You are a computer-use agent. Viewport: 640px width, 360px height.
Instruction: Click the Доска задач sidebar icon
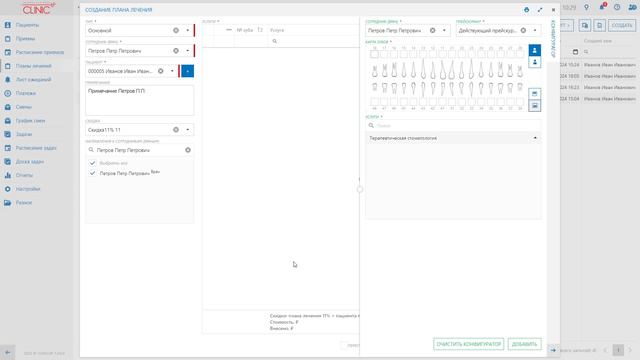pyautogui.click(x=8, y=162)
